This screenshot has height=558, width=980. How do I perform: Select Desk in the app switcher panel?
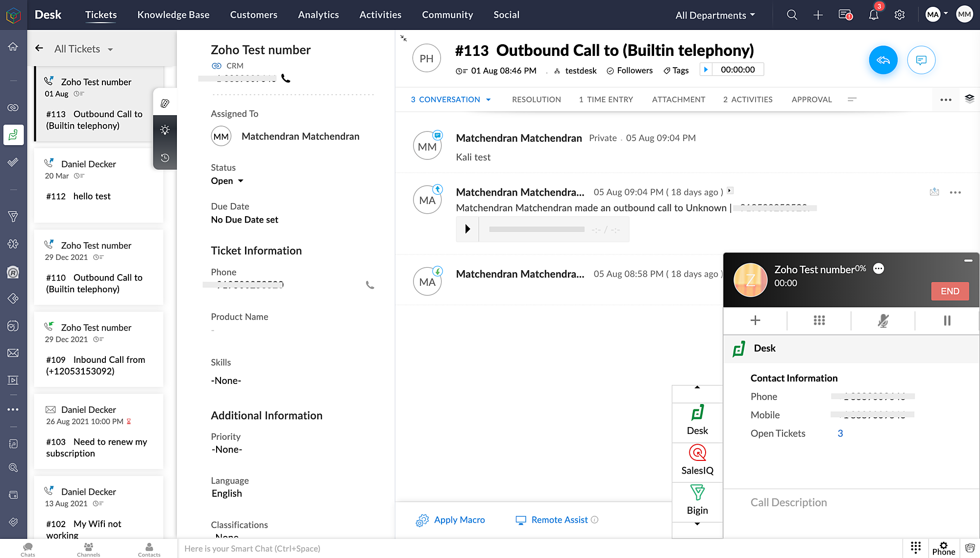click(x=697, y=420)
